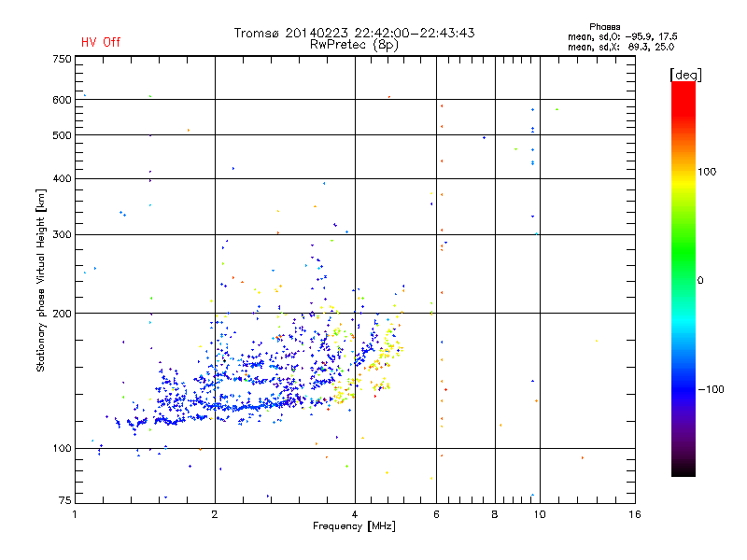
Task: Click the red 'HV Off' label
Action: pos(101,42)
